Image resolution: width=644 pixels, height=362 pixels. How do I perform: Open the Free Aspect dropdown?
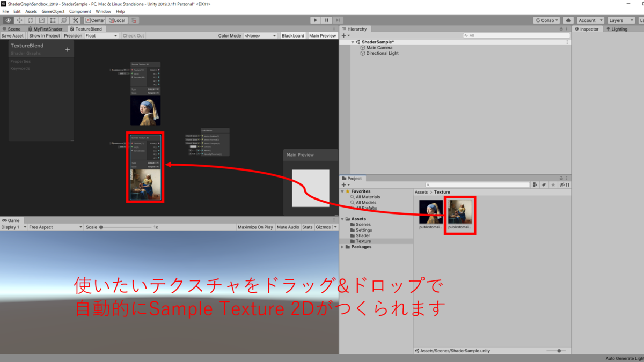tap(56, 227)
